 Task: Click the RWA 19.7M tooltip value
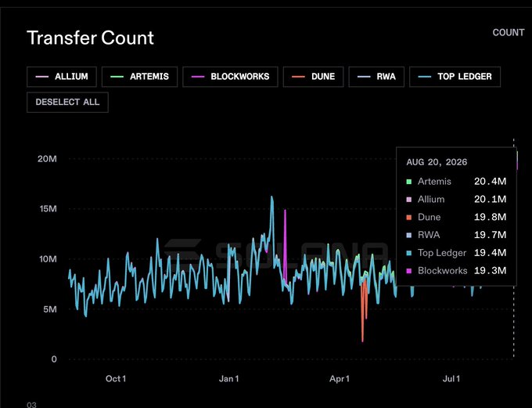[490, 235]
